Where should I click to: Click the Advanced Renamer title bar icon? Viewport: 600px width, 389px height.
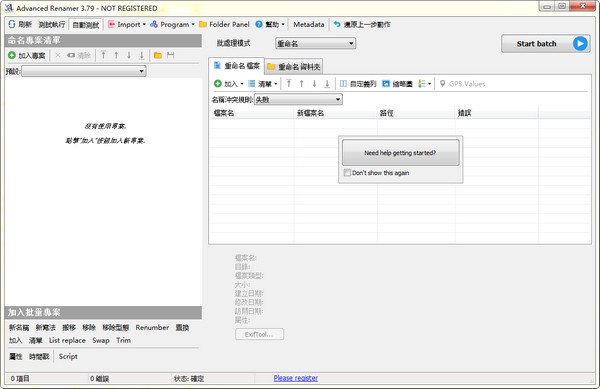coord(9,8)
